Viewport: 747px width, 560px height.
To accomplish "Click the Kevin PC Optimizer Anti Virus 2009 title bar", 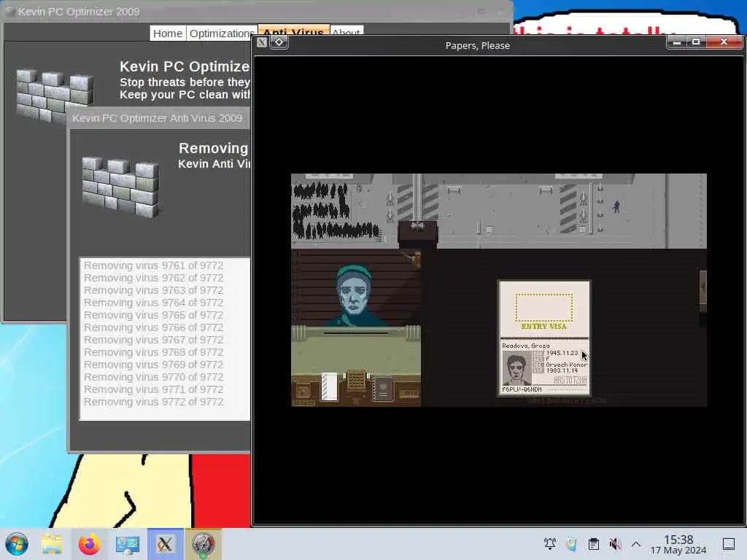I will tap(160, 118).
